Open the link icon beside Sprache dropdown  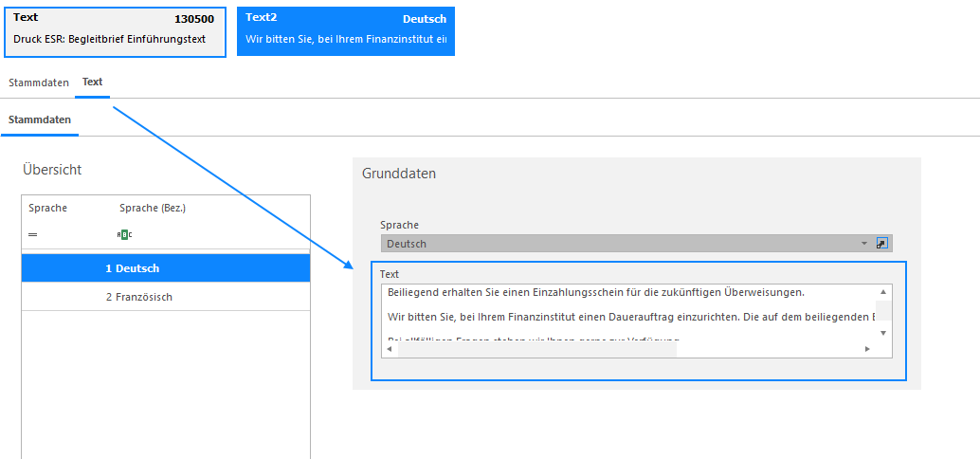pos(881,244)
